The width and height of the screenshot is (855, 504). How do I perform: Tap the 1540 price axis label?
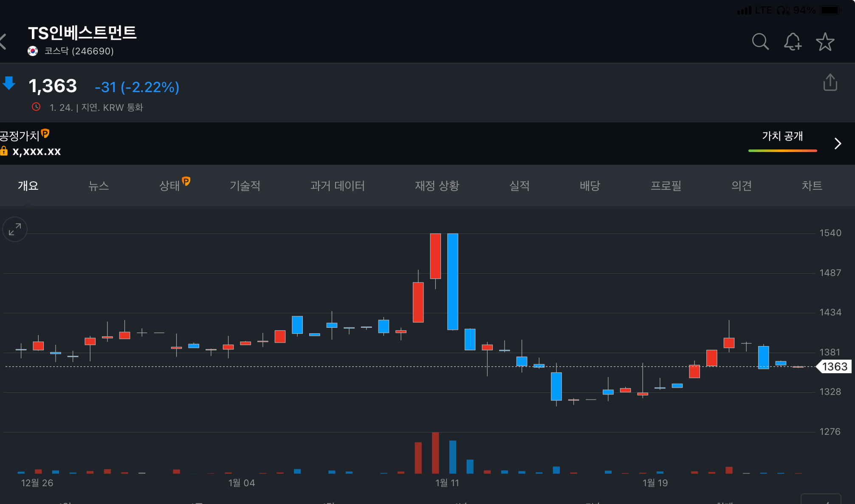click(830, 233)
